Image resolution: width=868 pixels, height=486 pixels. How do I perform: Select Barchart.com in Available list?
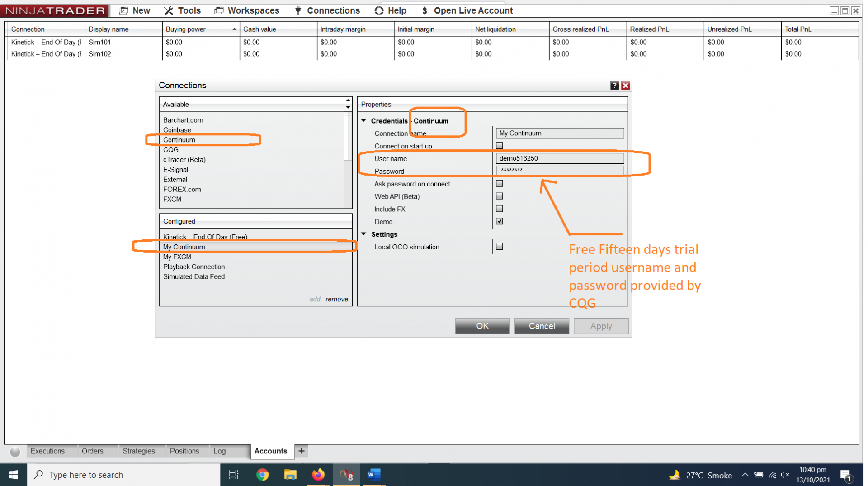[183, 120]
